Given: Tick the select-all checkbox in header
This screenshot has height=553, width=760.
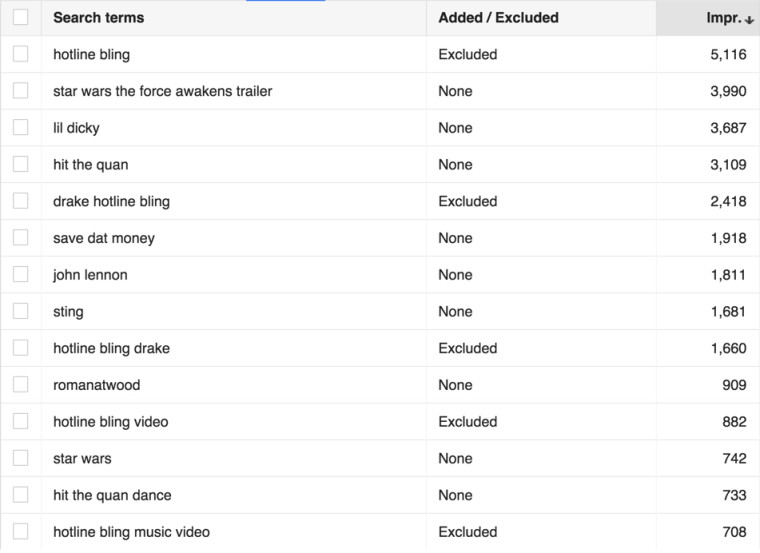Looking at the screenshot, I should click(20, 17).
